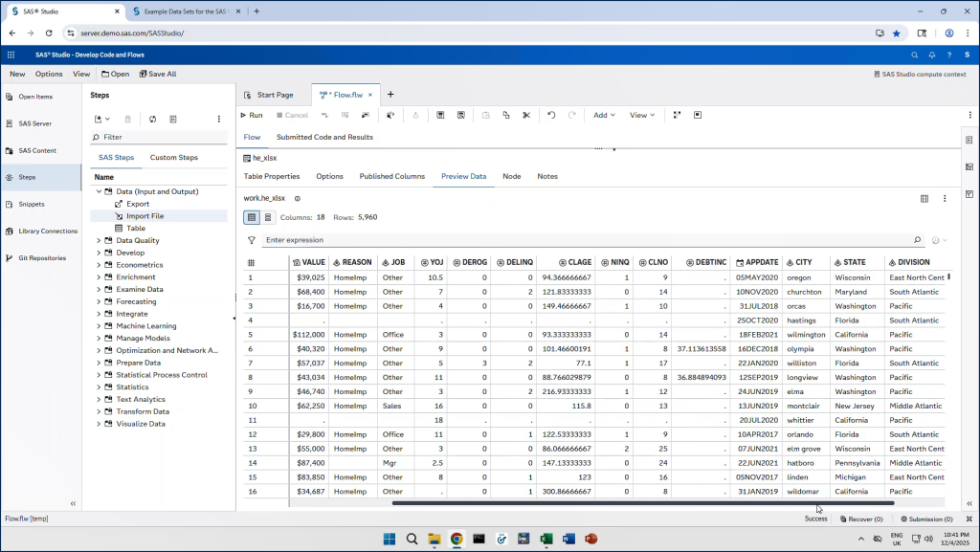Click the Fit to window icon in flow toolbar
This screenshot has width=980, height=552.
click(x=698, y=115)
